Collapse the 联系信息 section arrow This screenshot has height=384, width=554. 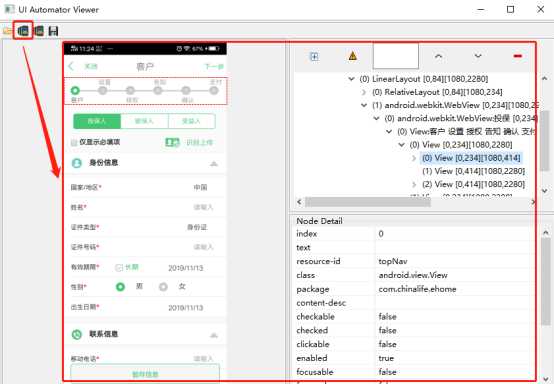click(214, 335)
